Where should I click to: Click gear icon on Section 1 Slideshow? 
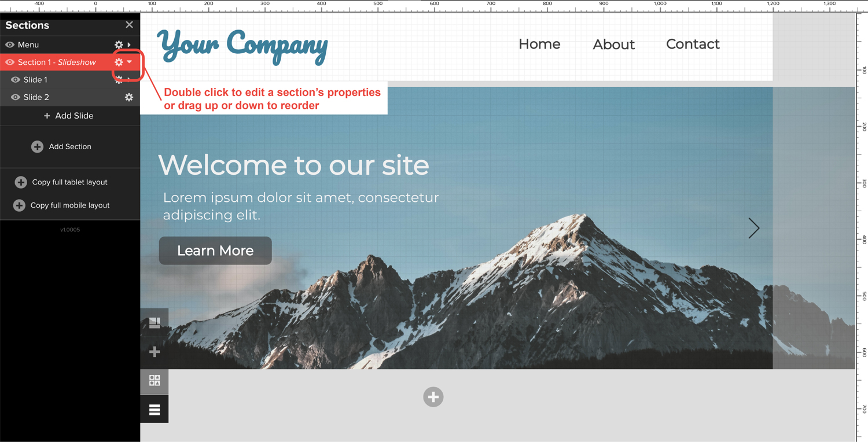pyautogui.click(x=119, y=62)
